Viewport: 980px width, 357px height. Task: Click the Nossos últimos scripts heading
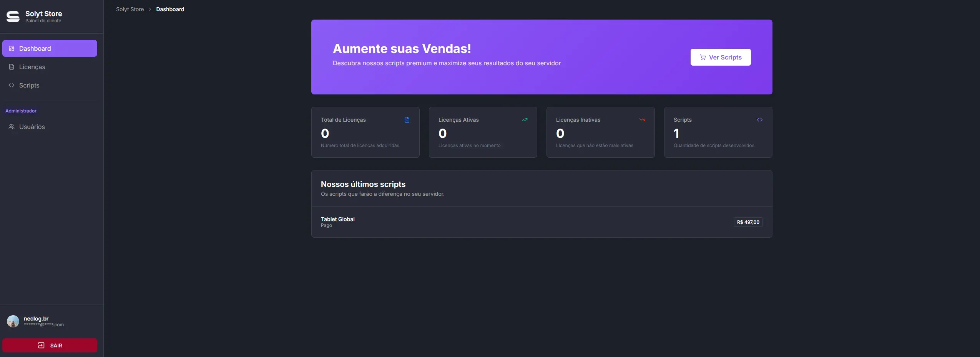click(x=363, y=184)
